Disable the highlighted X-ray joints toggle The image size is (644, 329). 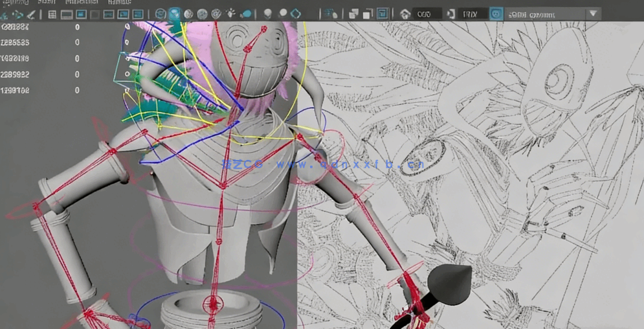click(x=383, y=14)
